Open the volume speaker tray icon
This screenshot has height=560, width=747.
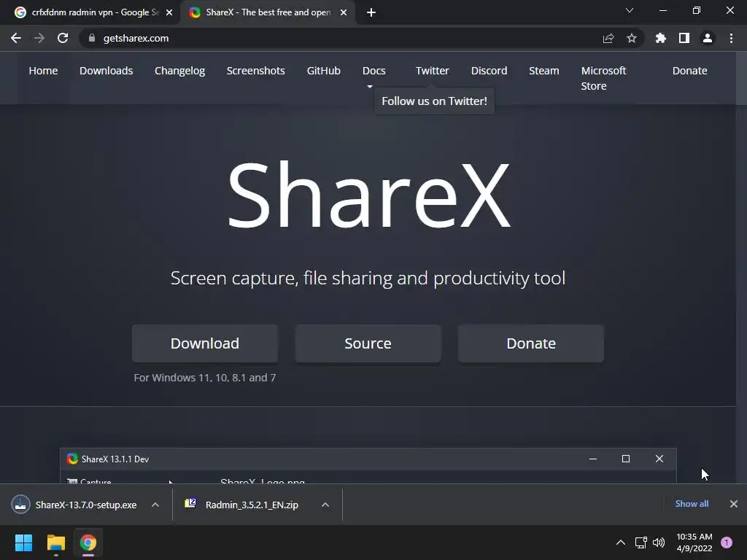[659, 542]
